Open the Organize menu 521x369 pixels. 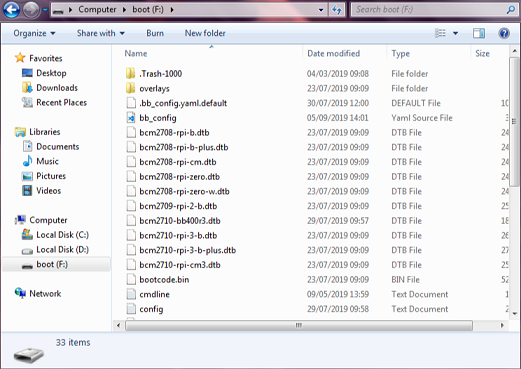click(34, 33)
